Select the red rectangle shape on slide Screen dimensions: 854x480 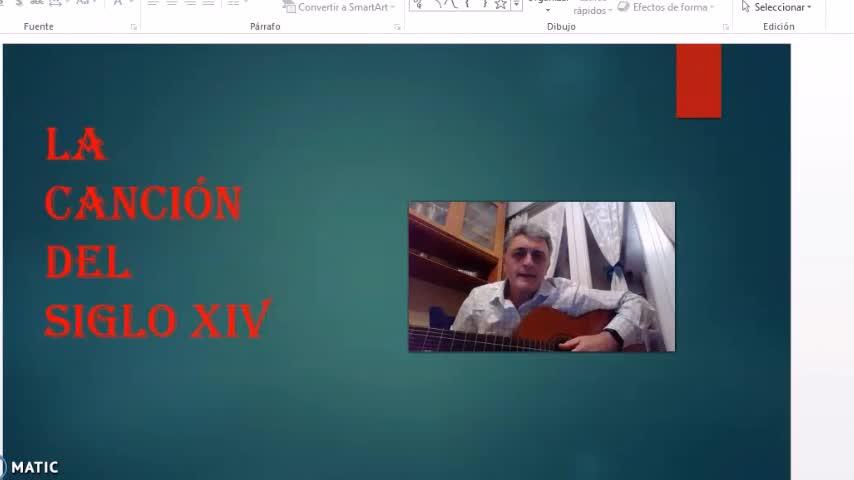[699, 81]
